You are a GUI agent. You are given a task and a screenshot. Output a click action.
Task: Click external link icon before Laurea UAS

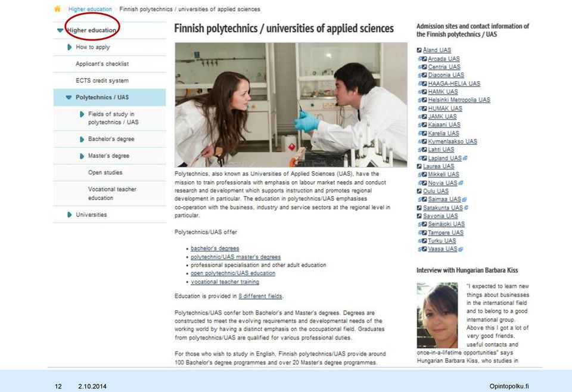click(x=419, y=166)
